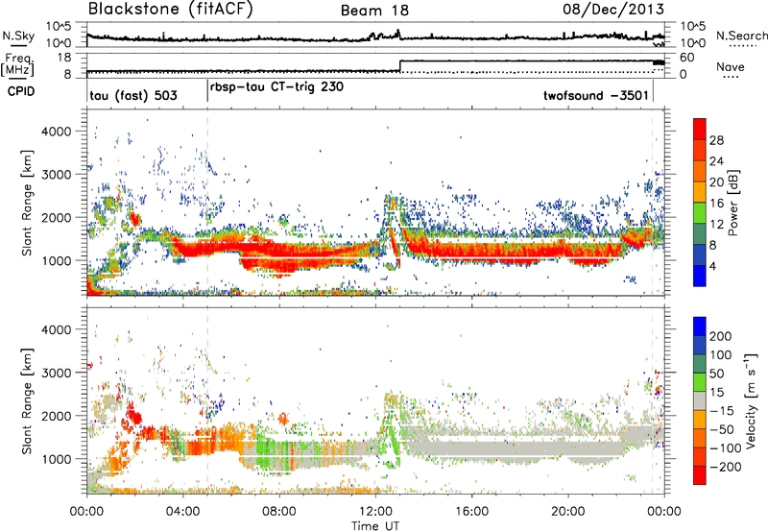Click the 20:00 time axis label
The height and width of the screenshot is (532, 768).
[x=567, y=512]
